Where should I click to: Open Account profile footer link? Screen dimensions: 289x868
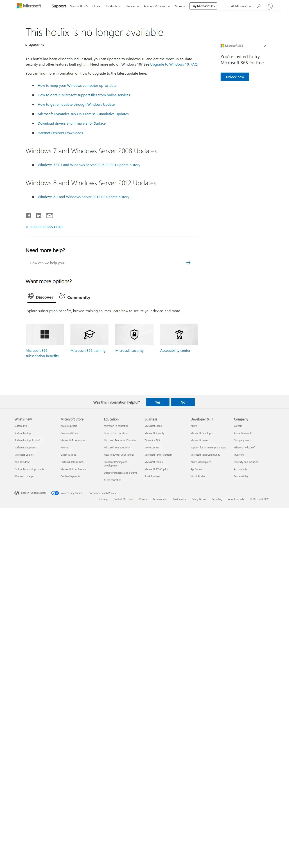point(69,426)
